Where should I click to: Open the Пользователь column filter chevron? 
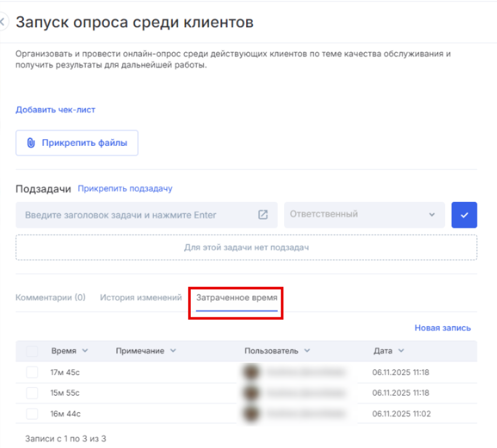click(x=307, y=351)
